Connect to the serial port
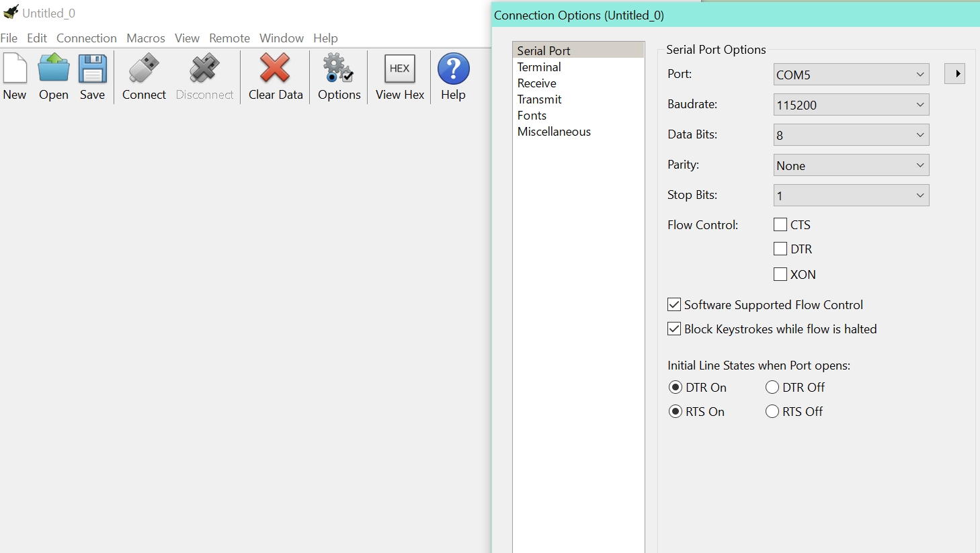980x553 pixels. [x=144, y=69]
